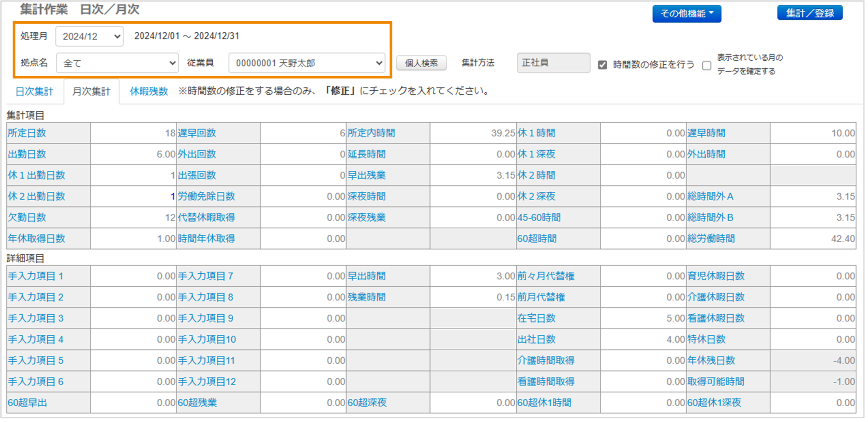The image size is (868, 422).
Task: Click the 集計/登録 button
Action: click(810, 13)
